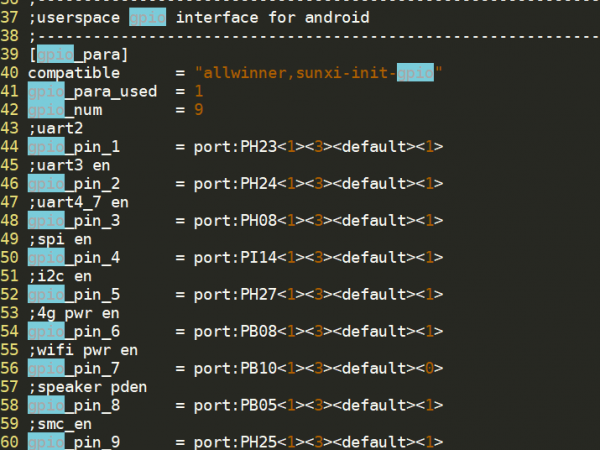Click the port:PH08 value

point(238,221)
